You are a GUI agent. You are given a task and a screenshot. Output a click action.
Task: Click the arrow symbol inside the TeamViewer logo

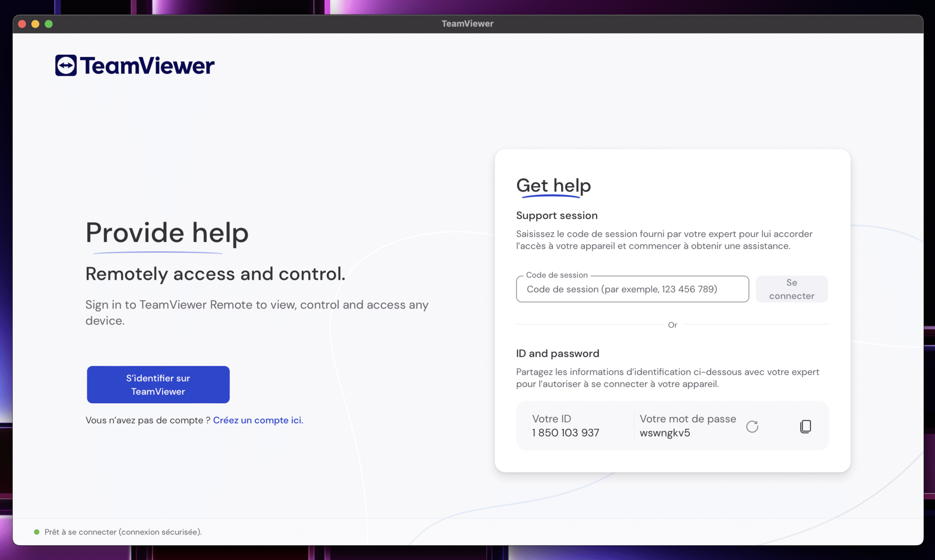(x=66, y=65)
